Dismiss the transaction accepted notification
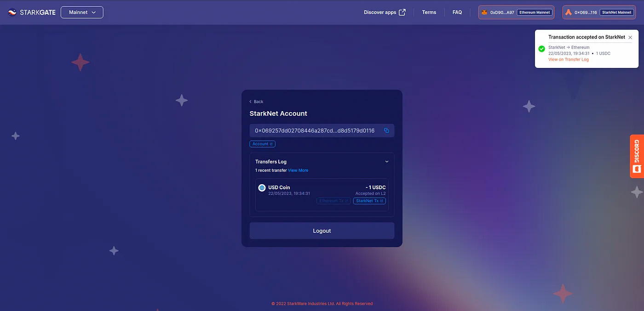644x311 pixels. tap(630, 37)
